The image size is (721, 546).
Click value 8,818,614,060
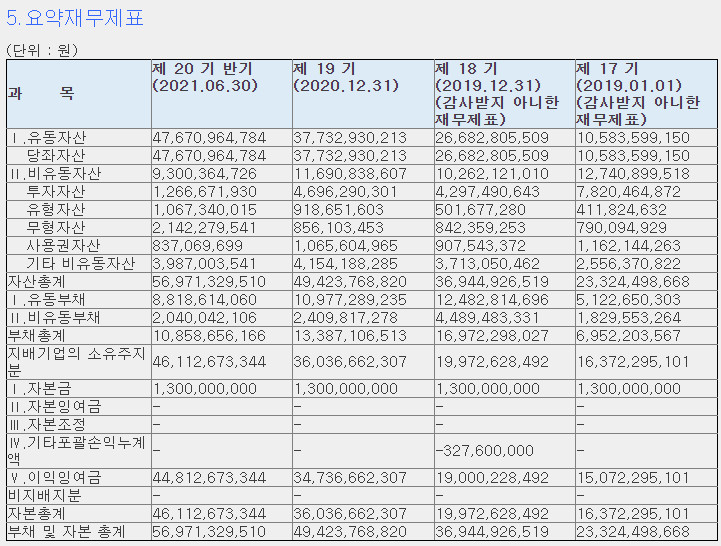pyautogui.click(x=205, y=300)
